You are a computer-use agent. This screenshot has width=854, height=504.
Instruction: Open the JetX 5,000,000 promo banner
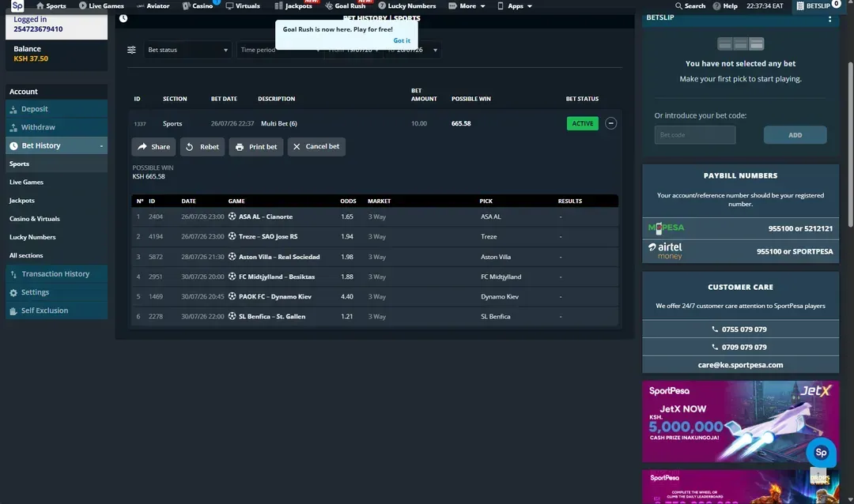(740, 421)
